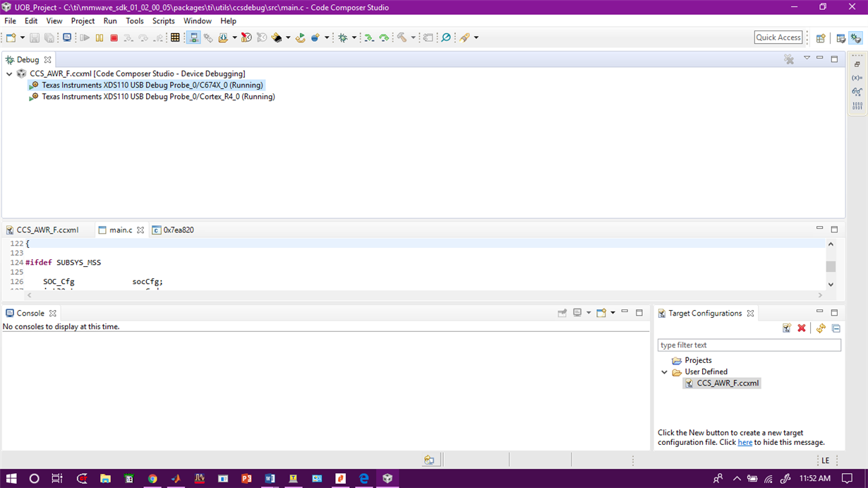
Task: Click the editor scroll-down arrow
Action: (x=831, y=285)
